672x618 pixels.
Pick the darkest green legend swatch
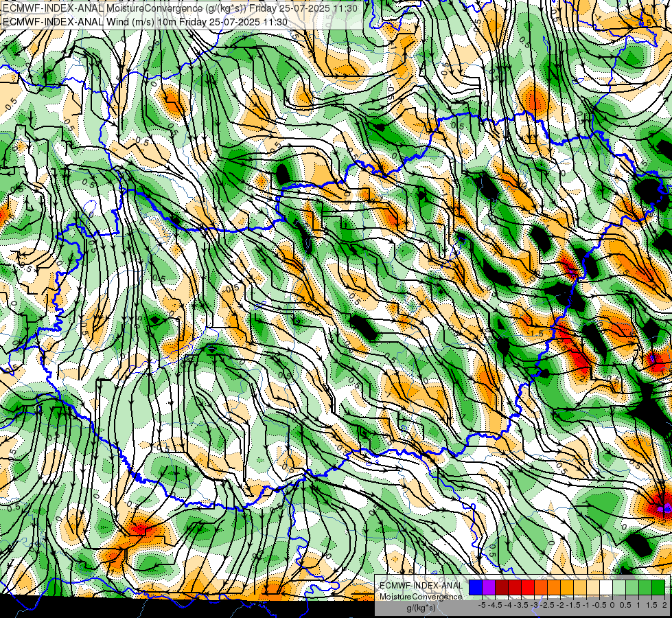coord(658,588)
